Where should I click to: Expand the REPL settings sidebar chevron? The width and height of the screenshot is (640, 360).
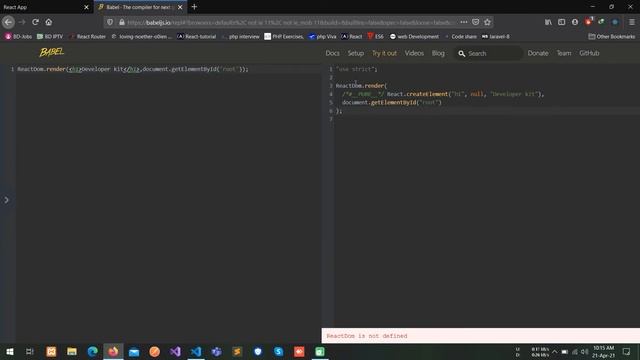[6, 200]
